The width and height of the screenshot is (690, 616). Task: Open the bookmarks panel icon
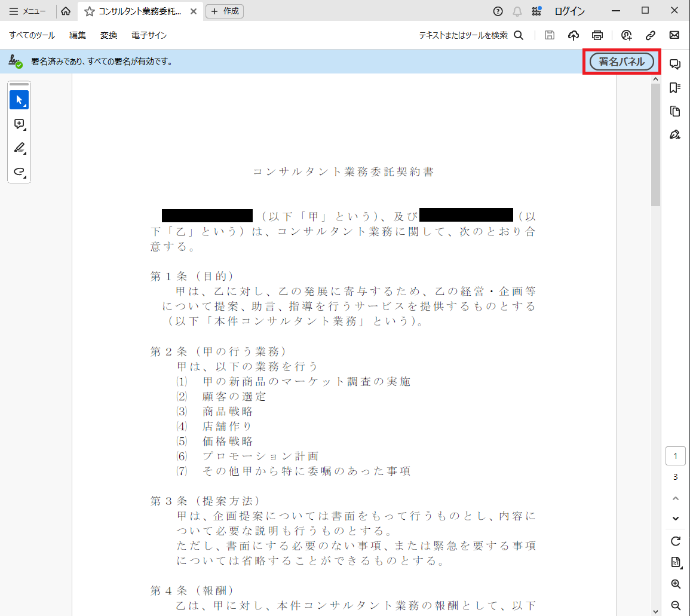click(675, 88)
